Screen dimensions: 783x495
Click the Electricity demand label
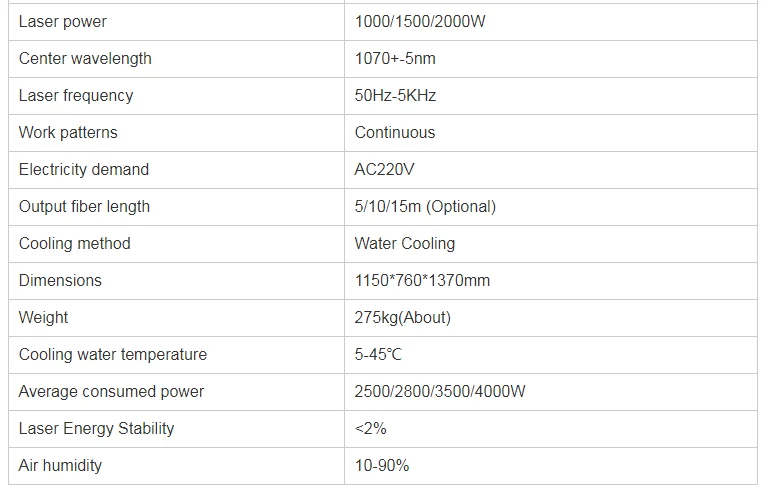84,169
